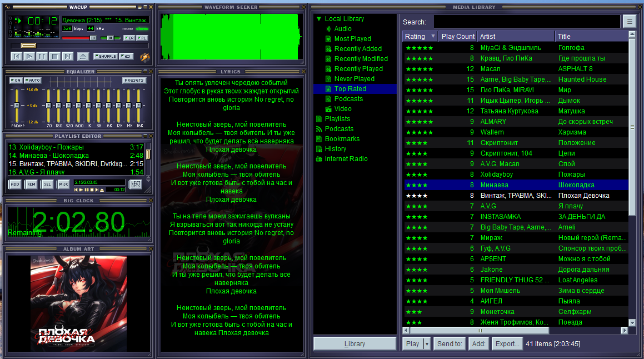Image resolution: width=644 pixels, height=359 pixels.
Task: Sort library by Title column
Action: coord(591,37)
